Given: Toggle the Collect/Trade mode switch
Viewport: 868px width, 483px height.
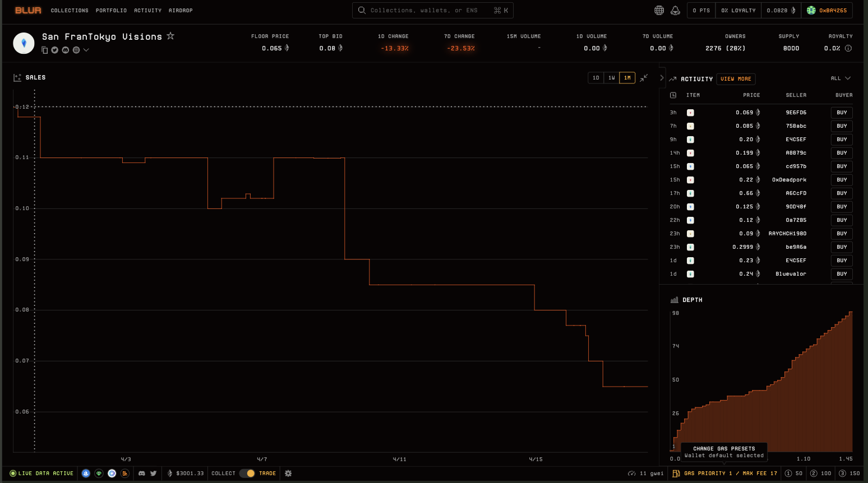Looking at the screenshot, I should [247, 473].
